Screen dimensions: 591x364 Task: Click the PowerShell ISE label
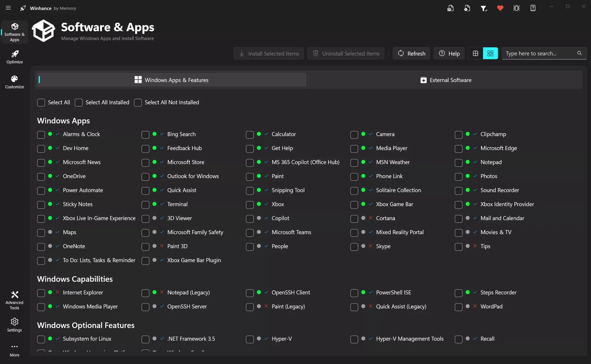[x=393, y=292]
